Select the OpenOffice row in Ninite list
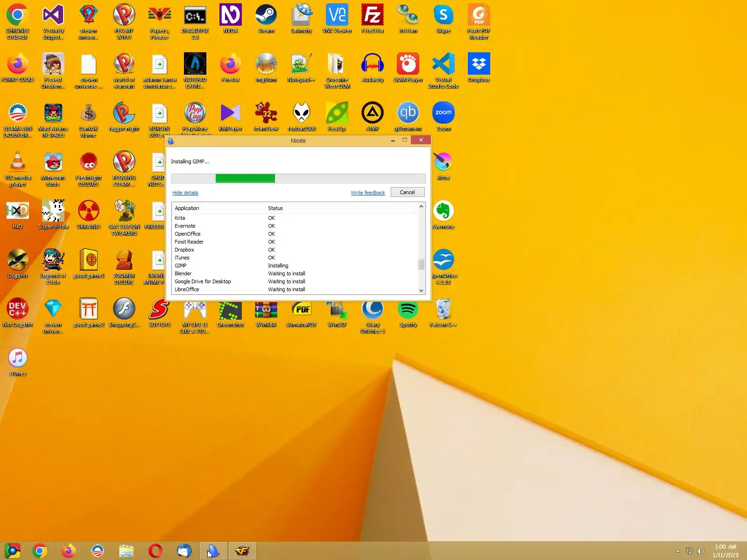Viewport: 747px width, 560px height. (x=295, y=234)
